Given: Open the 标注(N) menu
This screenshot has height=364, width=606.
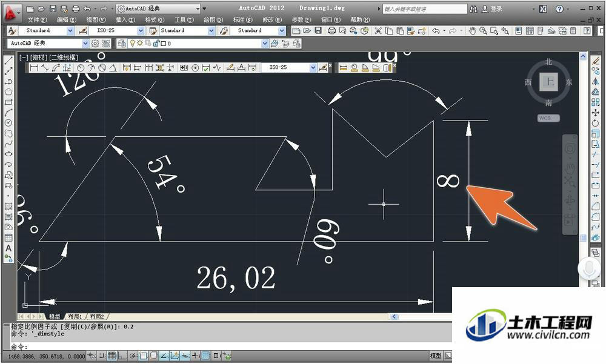Looking at the screenshot, I should 243,20.
